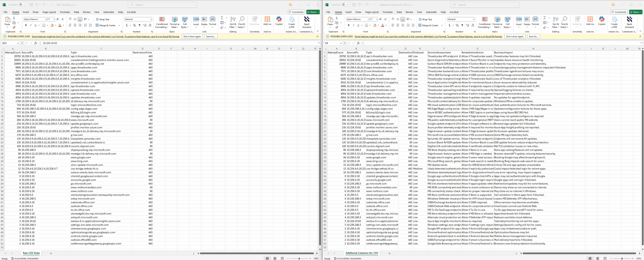Expand General number format in Additional Columns window
Viewport: 644px width, 260px height.
tap(473, 19)
